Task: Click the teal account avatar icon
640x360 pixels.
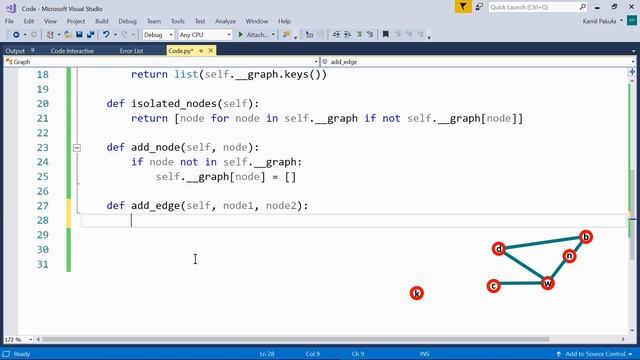Action: 632,20
